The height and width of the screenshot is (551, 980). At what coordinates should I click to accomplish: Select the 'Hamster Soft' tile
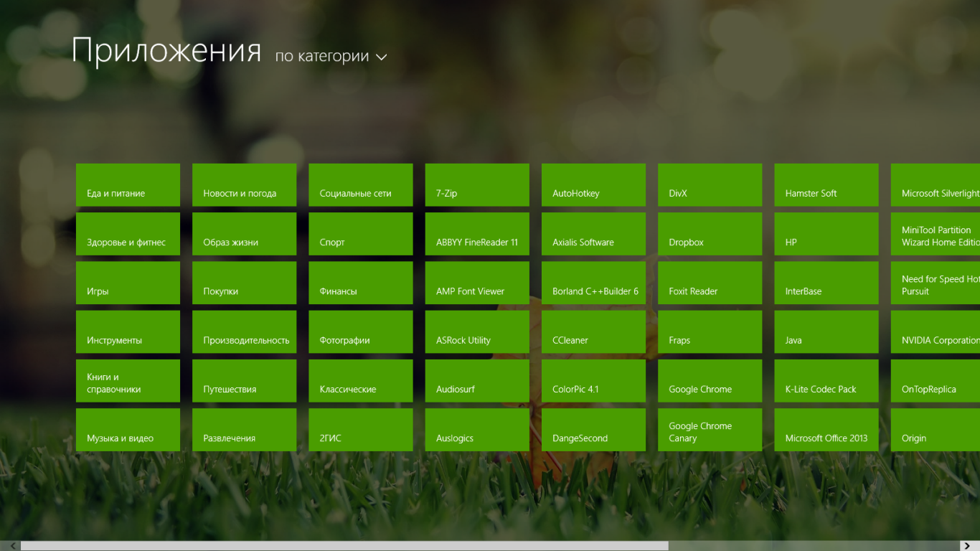pos(826,185)
